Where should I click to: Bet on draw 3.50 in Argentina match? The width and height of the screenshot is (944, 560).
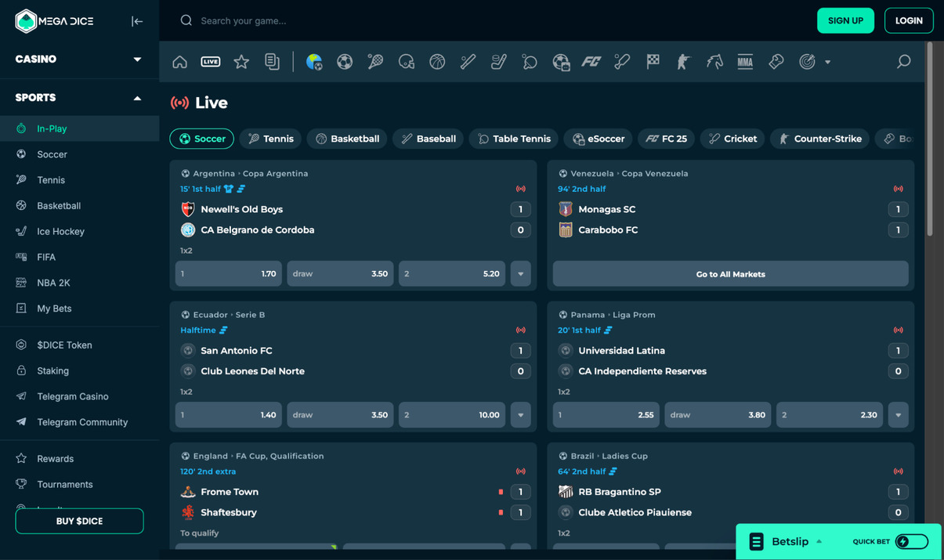click(340, 274)
